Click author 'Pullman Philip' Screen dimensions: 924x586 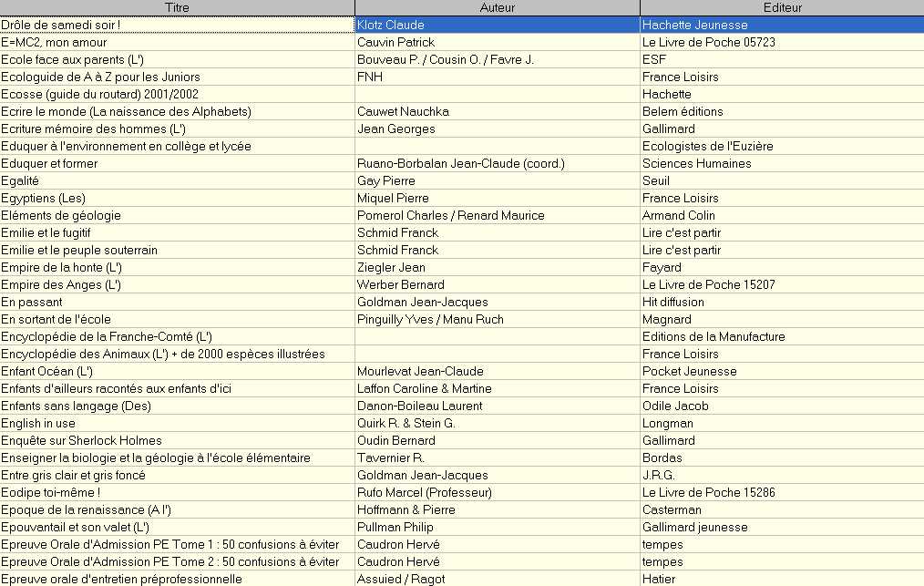click(x=395, y=527)
